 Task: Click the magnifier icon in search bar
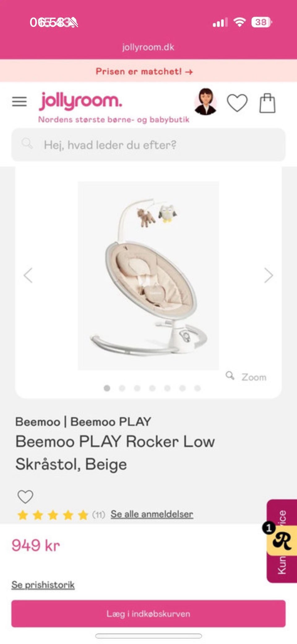pyautogui.click(x=27, y=144)
